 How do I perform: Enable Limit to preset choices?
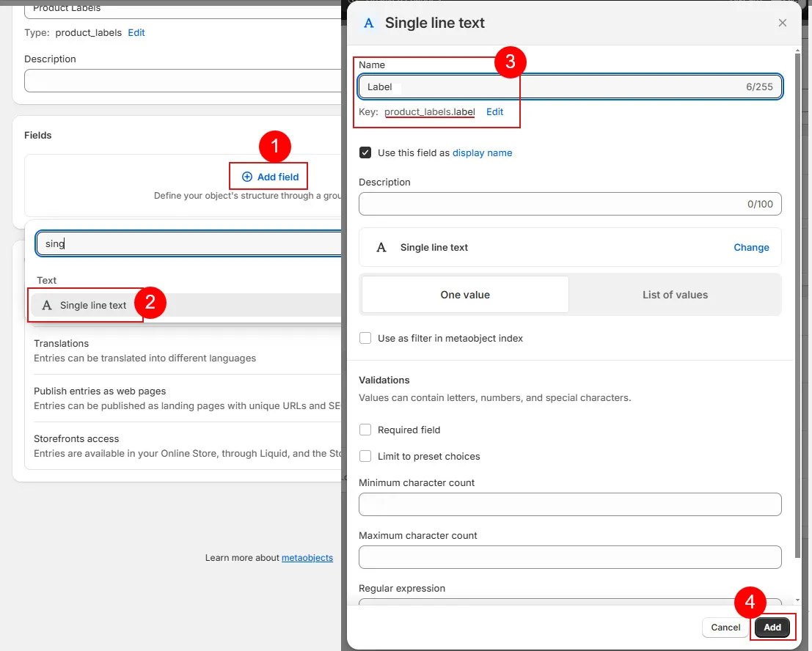365,457
